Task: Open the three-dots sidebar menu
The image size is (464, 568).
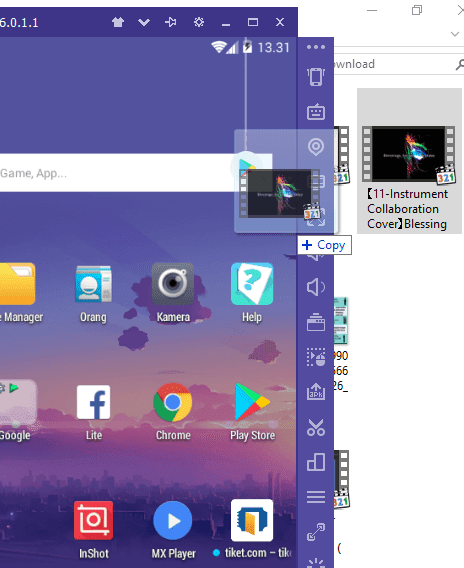Action: click(316, 47)
